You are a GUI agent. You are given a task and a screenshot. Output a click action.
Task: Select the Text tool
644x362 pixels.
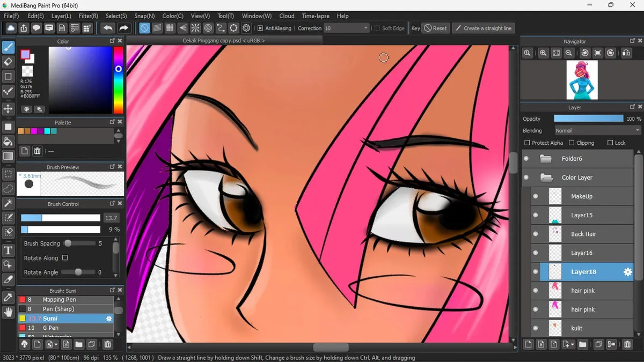coord(8,250)
